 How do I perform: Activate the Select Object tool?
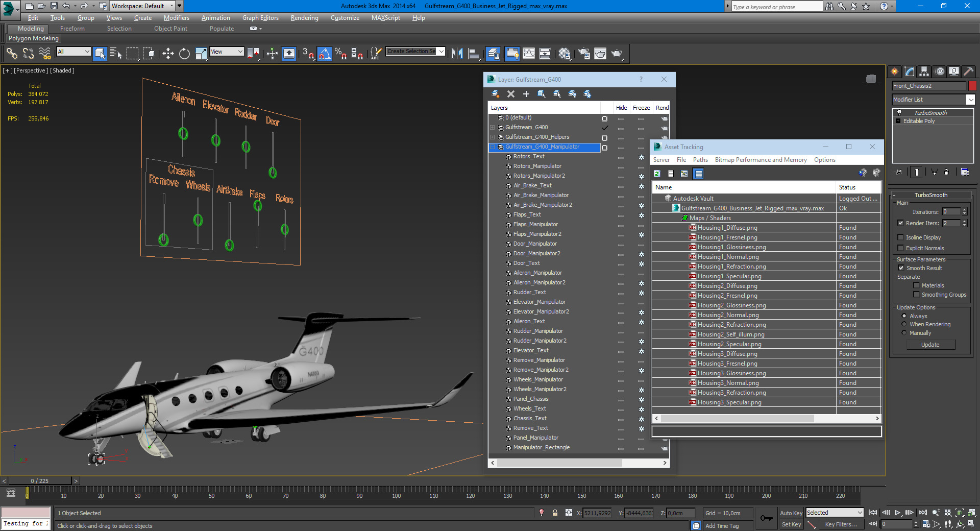coord(100,53)
